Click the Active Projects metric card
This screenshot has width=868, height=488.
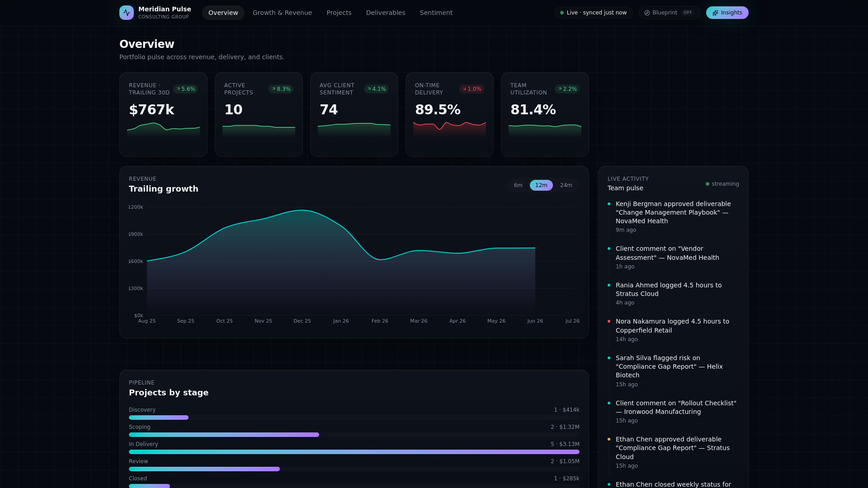click(259, 115)
